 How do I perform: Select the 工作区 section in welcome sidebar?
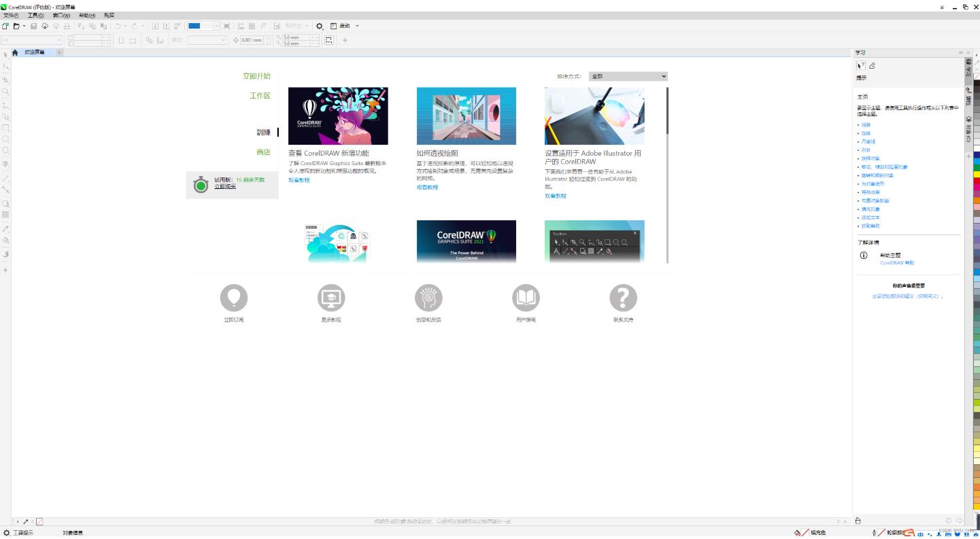260,96
